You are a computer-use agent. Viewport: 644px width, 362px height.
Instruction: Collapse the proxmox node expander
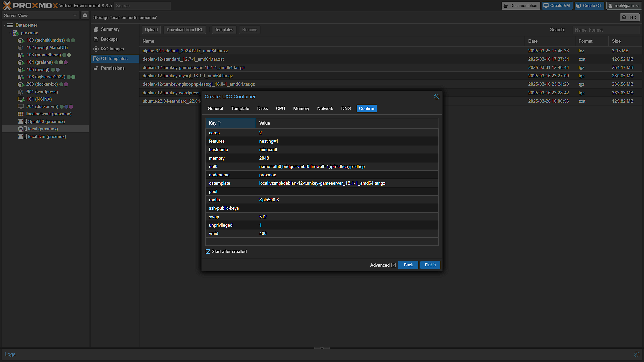(x=10, y=33)
